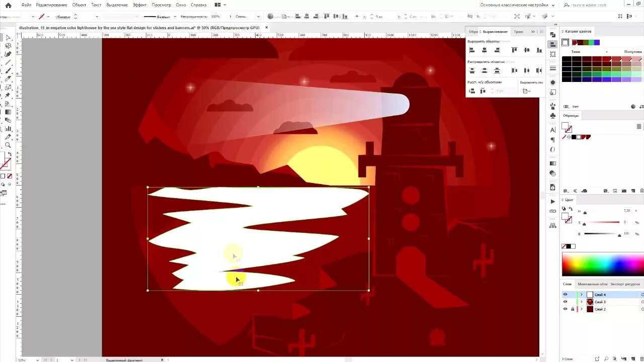Hide layer Слой 3 via eye icon
This screenshot has height=362, width=644.
point(565,302)
